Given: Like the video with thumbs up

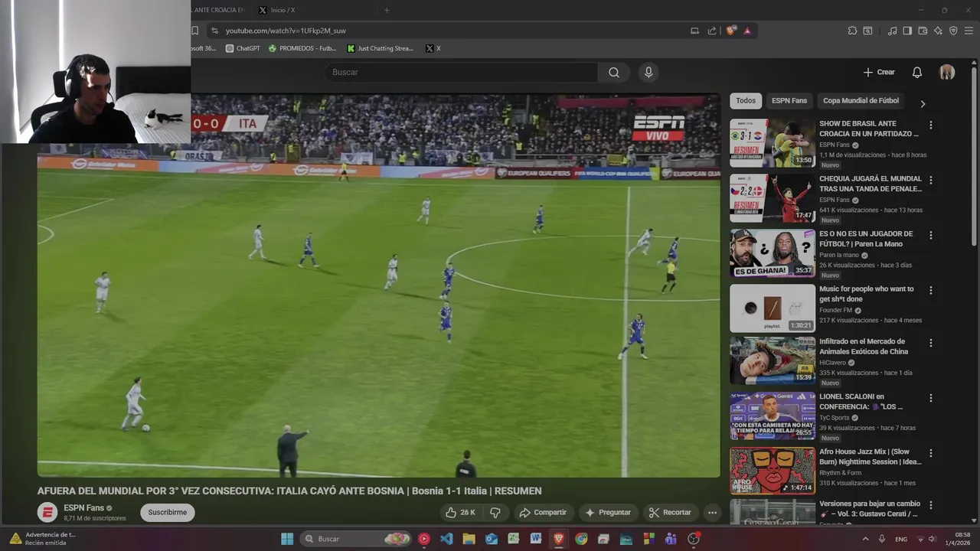Looking at the screenshot, I should (x=460, y=513).
